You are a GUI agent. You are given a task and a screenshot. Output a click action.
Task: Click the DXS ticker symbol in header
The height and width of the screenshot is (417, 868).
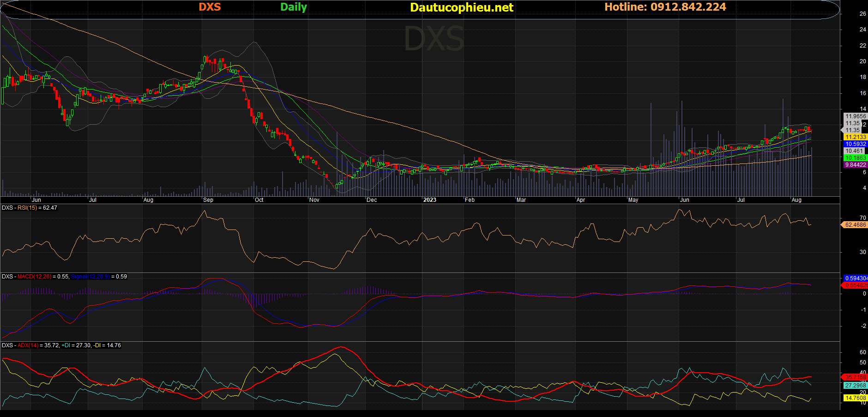(x=210, y=7)
